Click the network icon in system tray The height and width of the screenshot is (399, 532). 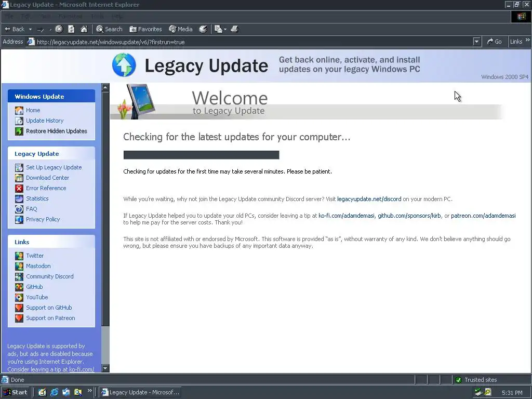pyautogui.click(x=478, y=393)
